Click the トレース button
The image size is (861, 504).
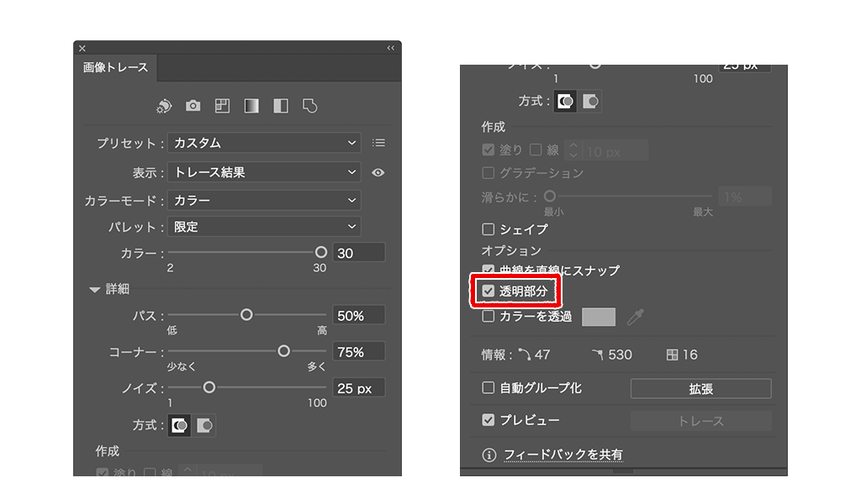point(700,421)
